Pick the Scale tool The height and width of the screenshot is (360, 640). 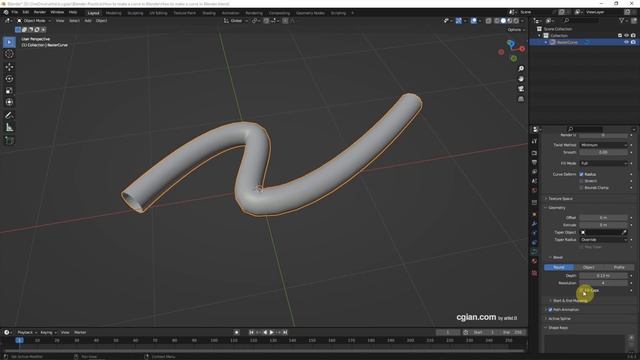[9, 90]
